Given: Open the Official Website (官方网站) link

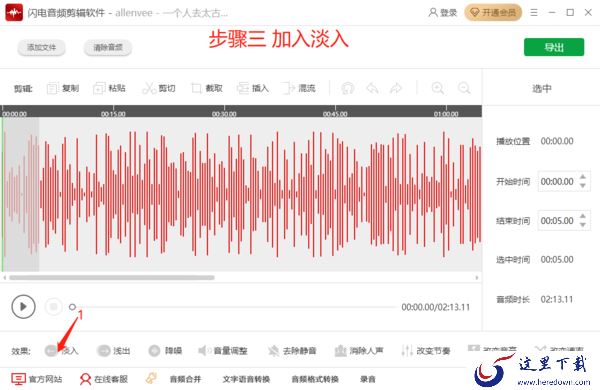Looking at the screenshot, I should coord(37,379).
